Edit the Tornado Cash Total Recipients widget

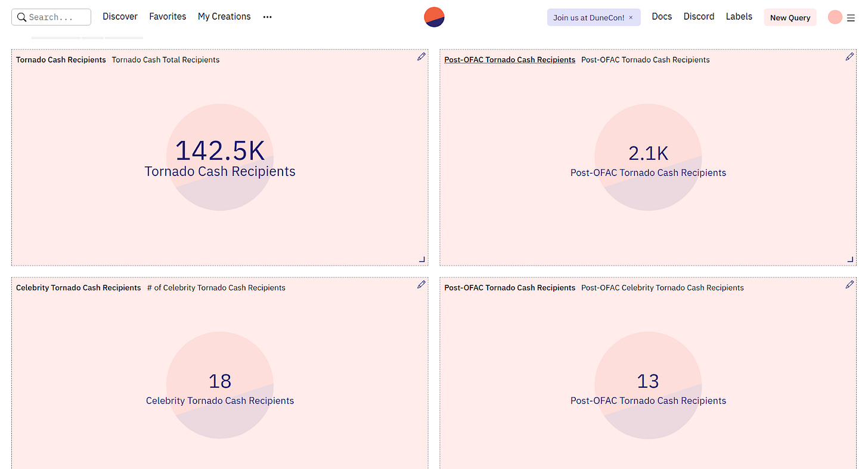tap(421, 57)
